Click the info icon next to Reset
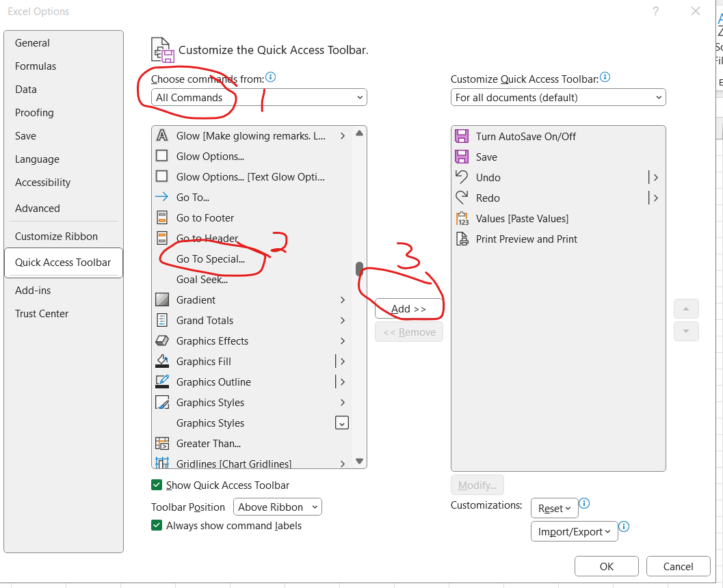This screenshot has height=588, width=723. tap(584, 503)
